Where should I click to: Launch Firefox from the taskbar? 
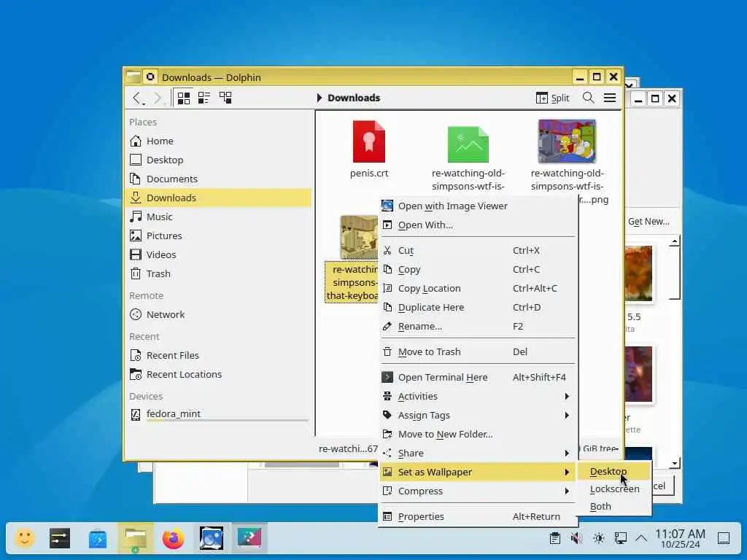coord(174,539)
